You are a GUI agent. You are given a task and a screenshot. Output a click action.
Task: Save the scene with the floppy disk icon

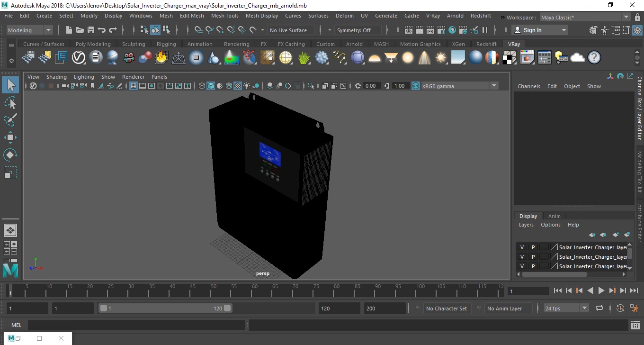coord(91,30)
